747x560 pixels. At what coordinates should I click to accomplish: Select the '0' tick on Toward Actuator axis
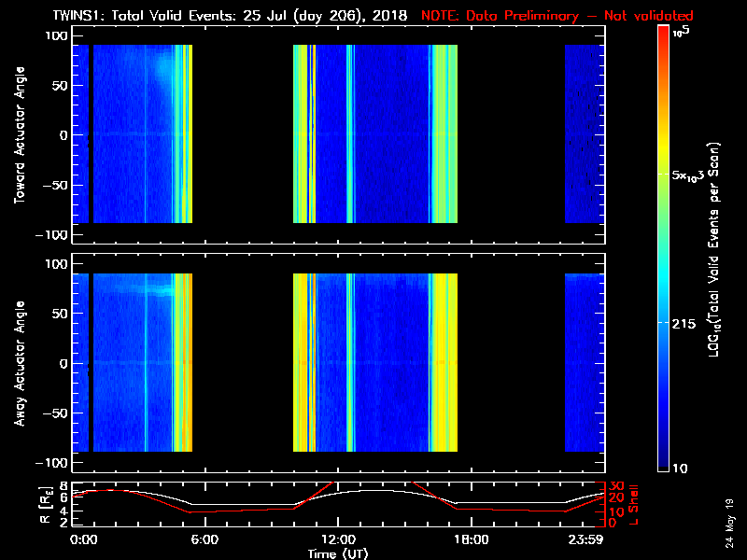[x=63, y=135]
